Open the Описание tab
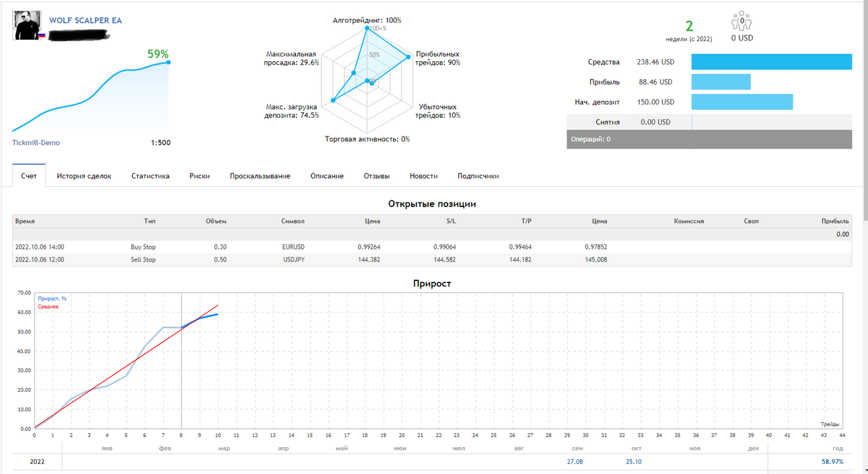The height and width of the screenshot is (474, 868). [x=327, y=175]
